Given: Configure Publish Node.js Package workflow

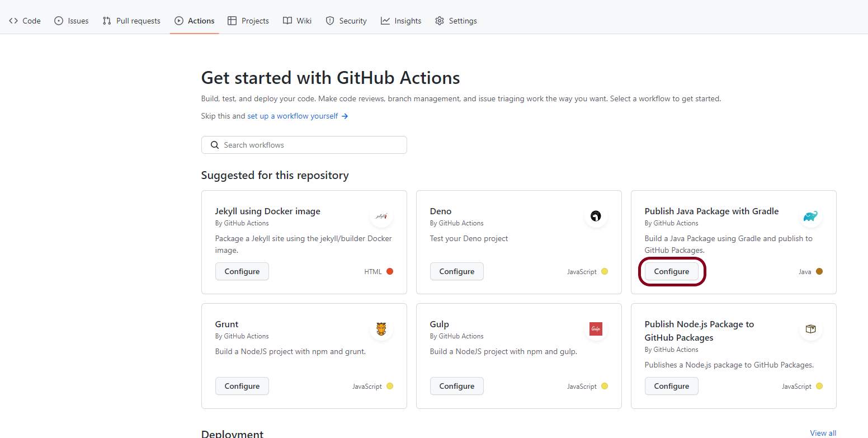Looking at the screenshot, I should point(672,386).
